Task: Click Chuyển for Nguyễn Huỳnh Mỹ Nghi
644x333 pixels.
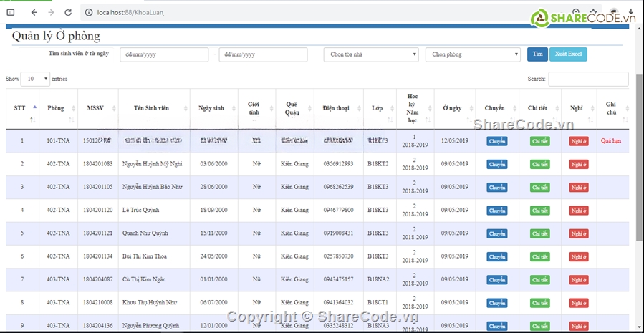Action: (497, 164)
